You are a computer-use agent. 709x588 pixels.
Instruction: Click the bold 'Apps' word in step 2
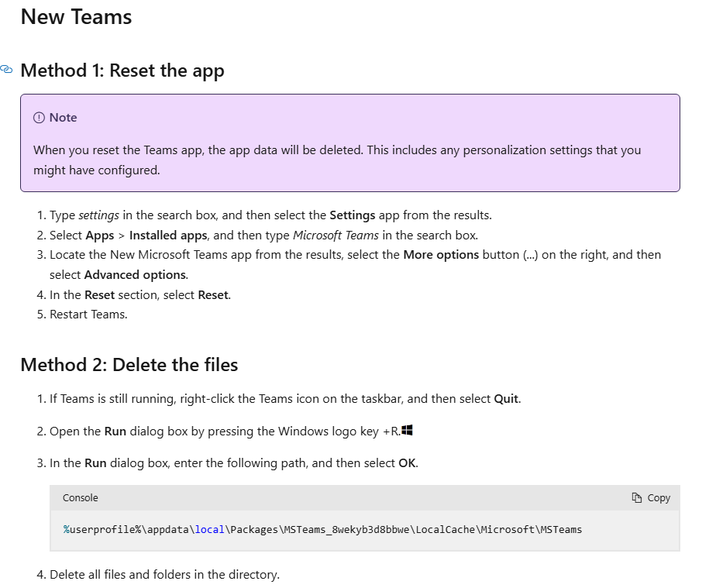(x=100, y=236)
